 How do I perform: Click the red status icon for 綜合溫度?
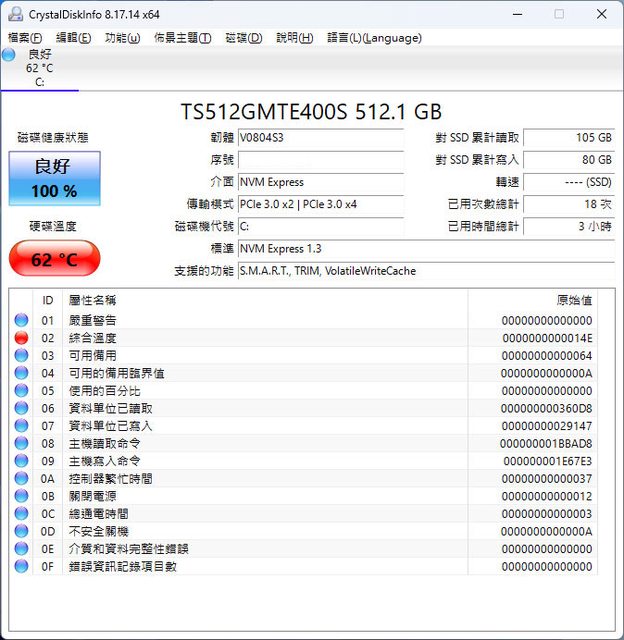pos(21,338)
